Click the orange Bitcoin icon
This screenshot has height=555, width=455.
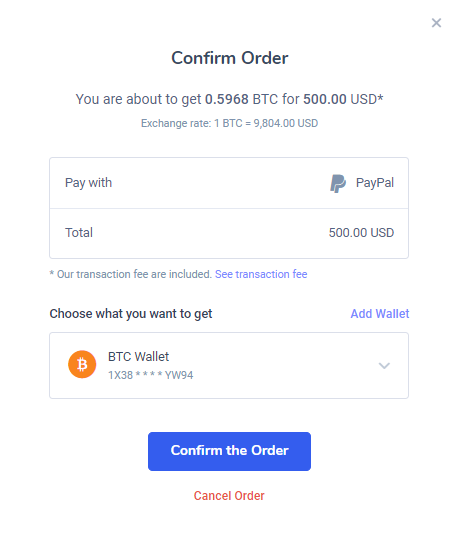(x=82, y=364)
